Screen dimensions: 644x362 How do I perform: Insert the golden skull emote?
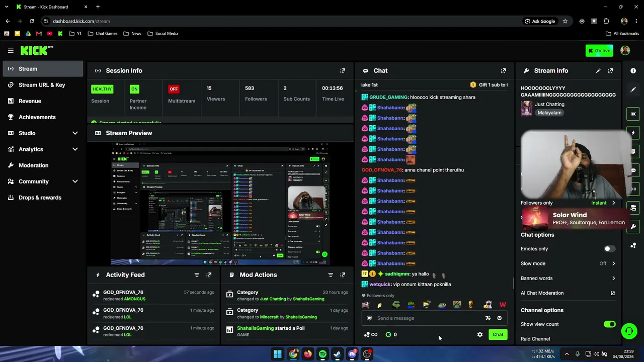pos(470,305)
